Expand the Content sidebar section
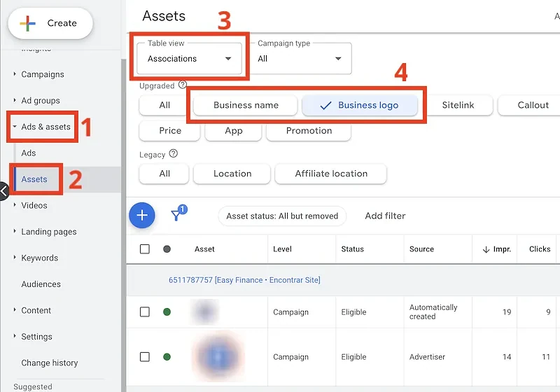This screenshot has width=560, height=392. tap(15, 310)
